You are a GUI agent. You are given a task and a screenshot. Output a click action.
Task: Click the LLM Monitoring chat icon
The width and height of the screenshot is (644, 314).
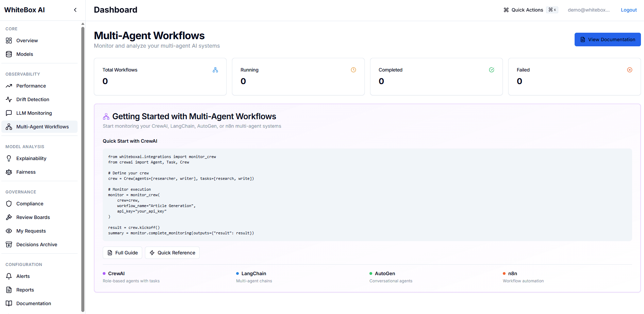point(9,113)
